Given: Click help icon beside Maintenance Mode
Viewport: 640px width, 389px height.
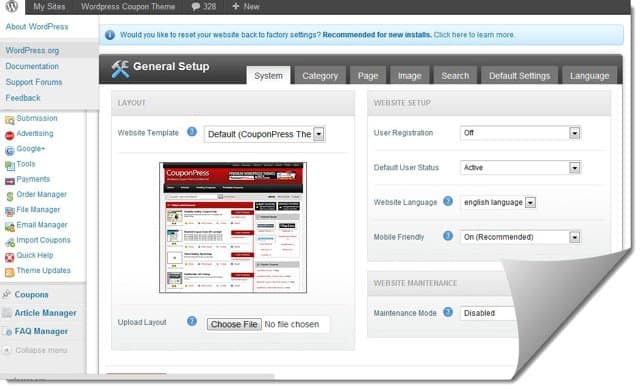Looking at the screenshot, I should [x=448, y=312].
